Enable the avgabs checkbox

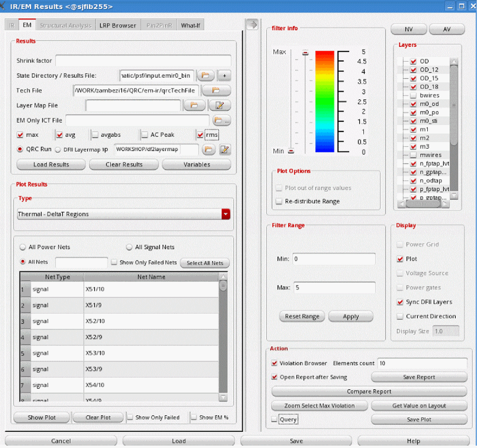click(x=95, y=135)
